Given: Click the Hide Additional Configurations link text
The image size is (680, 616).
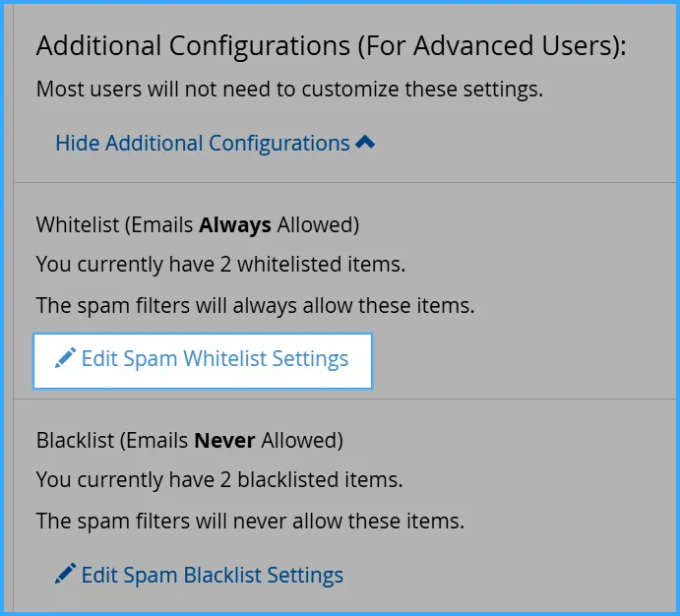Looking at the screenshot, I should [x=203, y=143].
